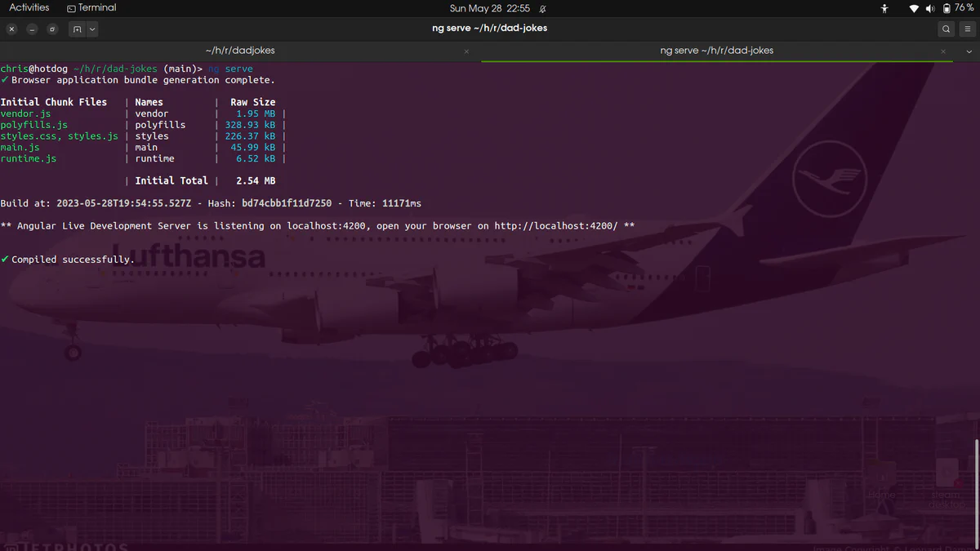Image resolution: width=980 pixels, height=551 pixels.
Task: Open the terminal search icon
Action: click(x=946, y=29)
